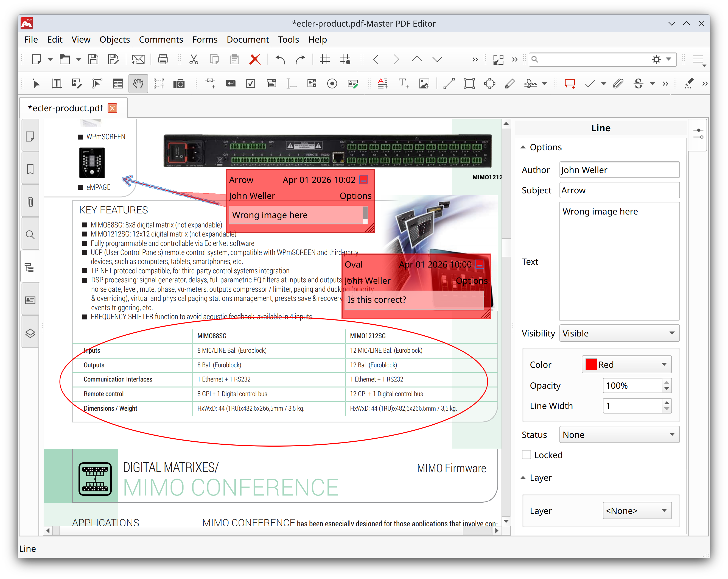Activate the Hand tool
The width and height of the screenshot is (728, 579).
tap(138, 83)
